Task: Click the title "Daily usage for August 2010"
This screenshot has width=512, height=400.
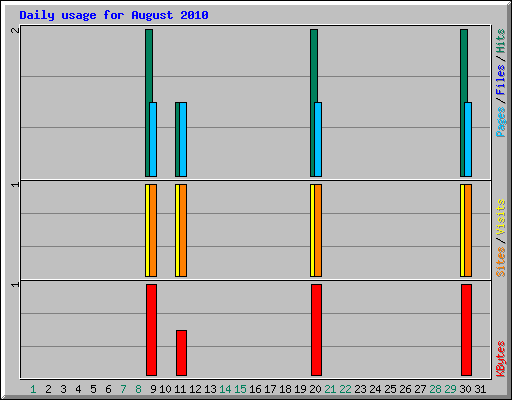Action: (114, 15)
